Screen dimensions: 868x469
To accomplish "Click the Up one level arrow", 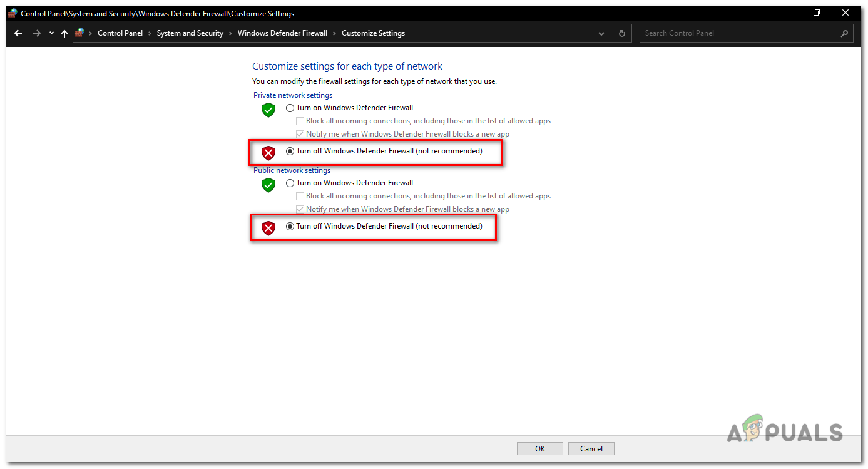I will click(64, 33).
